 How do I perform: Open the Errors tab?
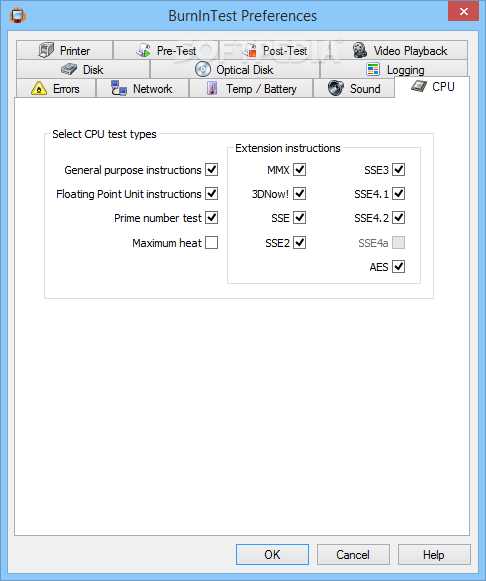pos(56,89)
